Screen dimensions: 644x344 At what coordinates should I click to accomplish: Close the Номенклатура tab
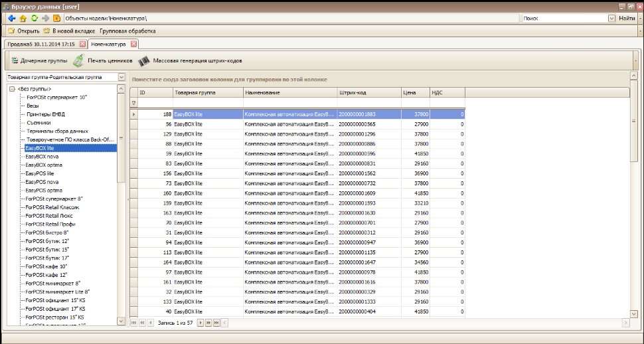click(x=133, y=44)
